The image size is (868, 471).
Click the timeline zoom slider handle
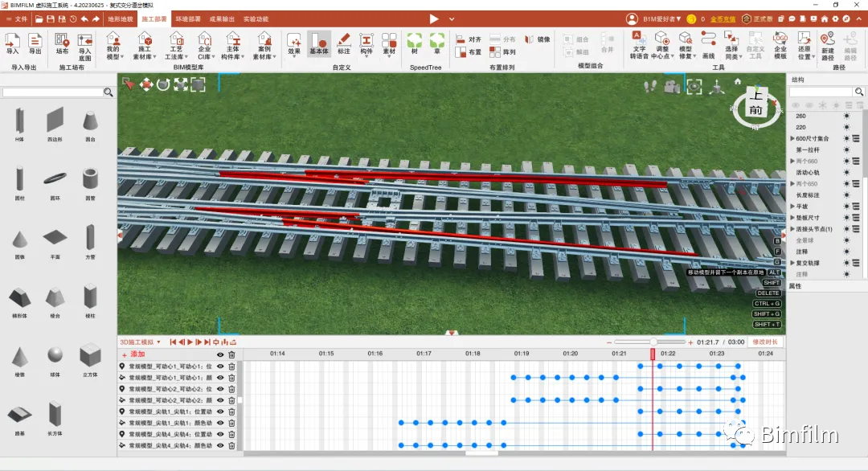[654, 342]
